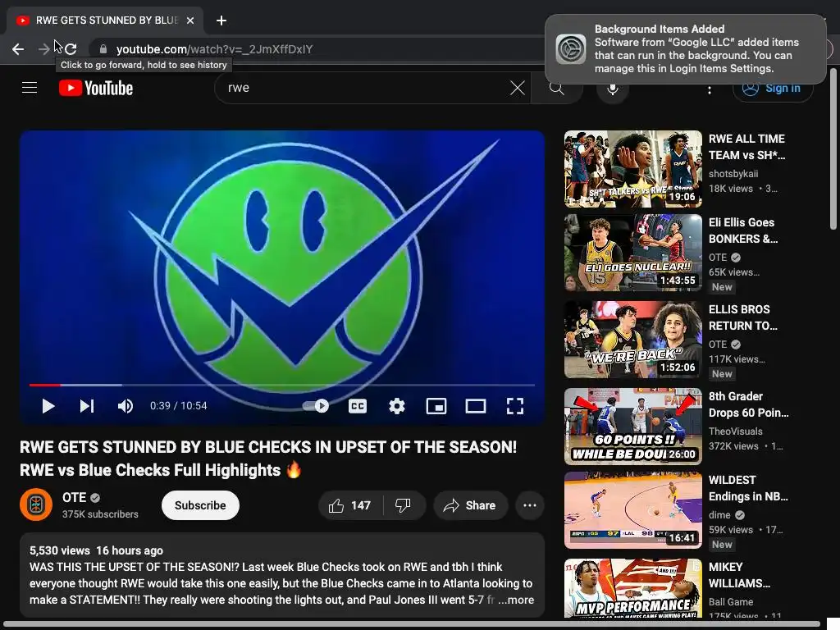Toggle the autoplay switch in the player
This screenshot has height=630, width=840.
coord(316,406)
